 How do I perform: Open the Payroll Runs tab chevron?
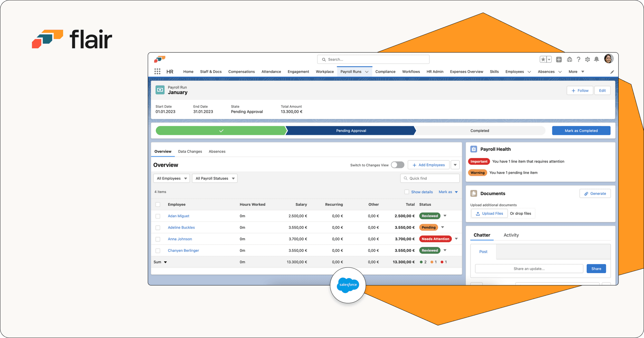pyautogui.click(x=367, y=72)
